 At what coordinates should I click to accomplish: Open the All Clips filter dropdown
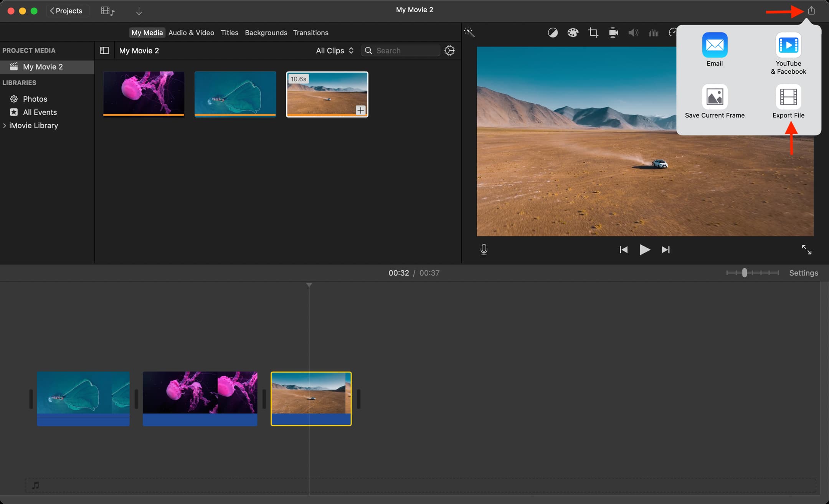[x=334, y=50]
